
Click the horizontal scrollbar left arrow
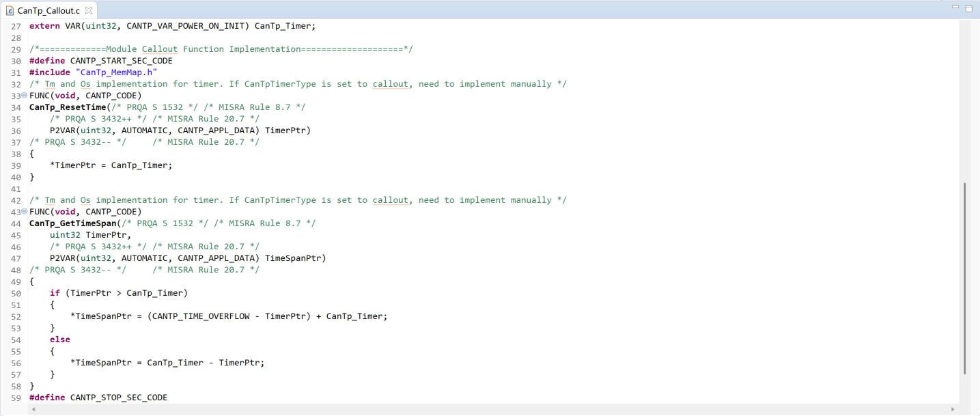tap(33, 410)
